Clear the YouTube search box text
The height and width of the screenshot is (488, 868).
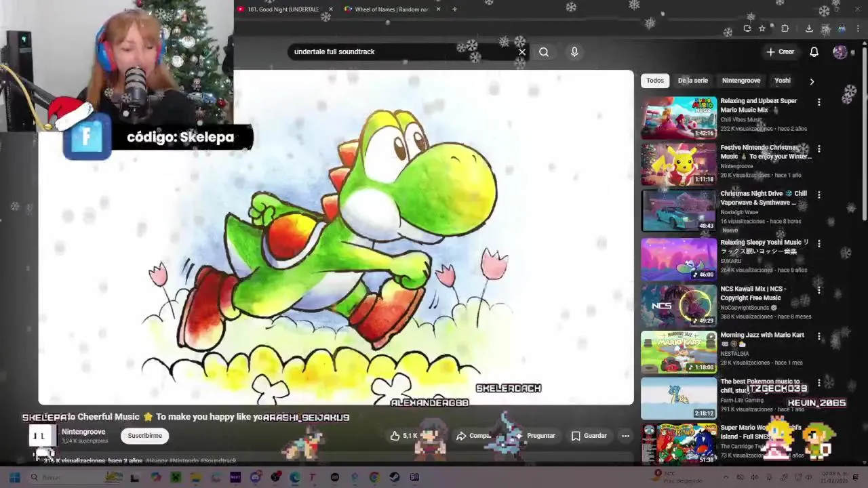(x=521, y=52)
